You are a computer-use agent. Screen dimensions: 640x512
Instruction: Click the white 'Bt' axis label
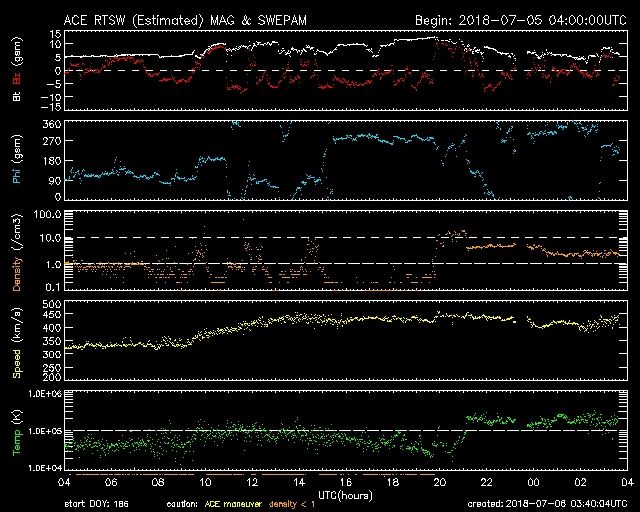tap(17, 96)
